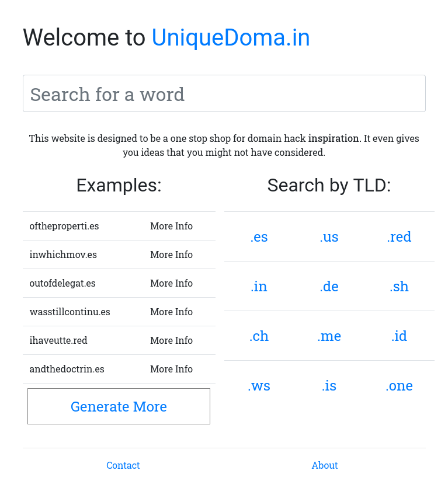The height and width of the screenshot is (481, 448).
Task: Open the .us TLD search page
Action: pyautogui.click(x=329, y=237)
